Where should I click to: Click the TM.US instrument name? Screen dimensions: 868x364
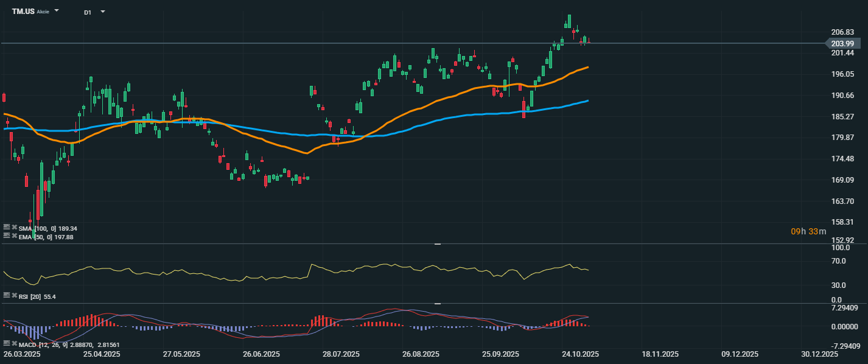point(23,12)
